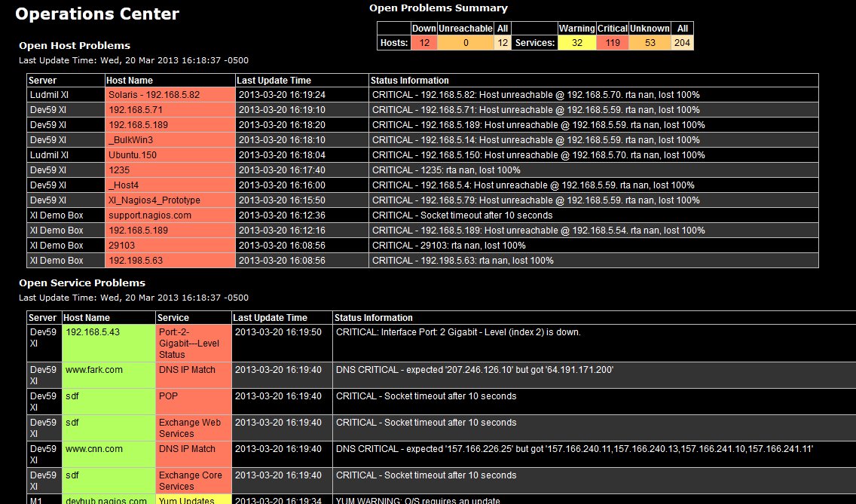Click DNS CRITICAL status expecting 207.246.126.10
The image size is (856, 504).
475,370
